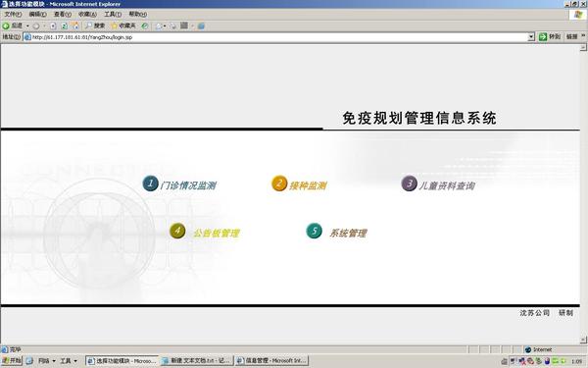Click the Mail icon in toolbar
The image size is (588, 368).
click(159, 26)
